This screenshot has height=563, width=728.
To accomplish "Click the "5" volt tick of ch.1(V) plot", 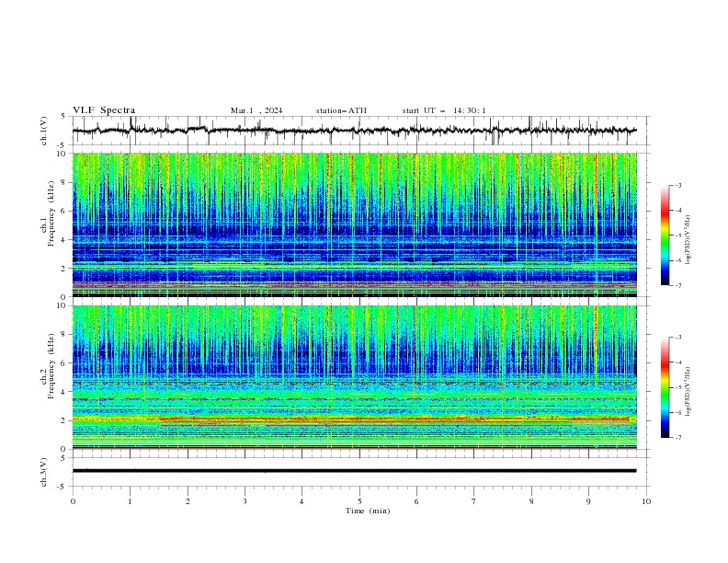I will click(x=63, y=116).
